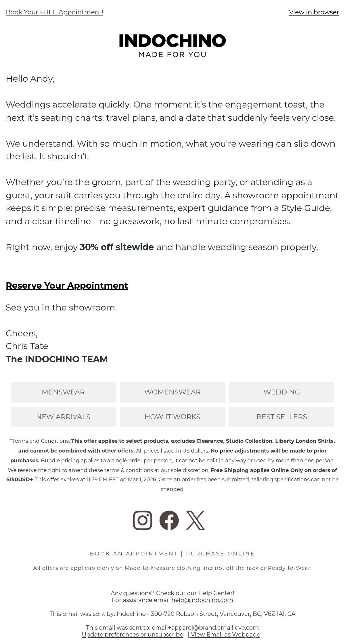This screenshot has height=644, width=345.
Task: Open the Instagram icon link
Action: [x=143, y=520]
